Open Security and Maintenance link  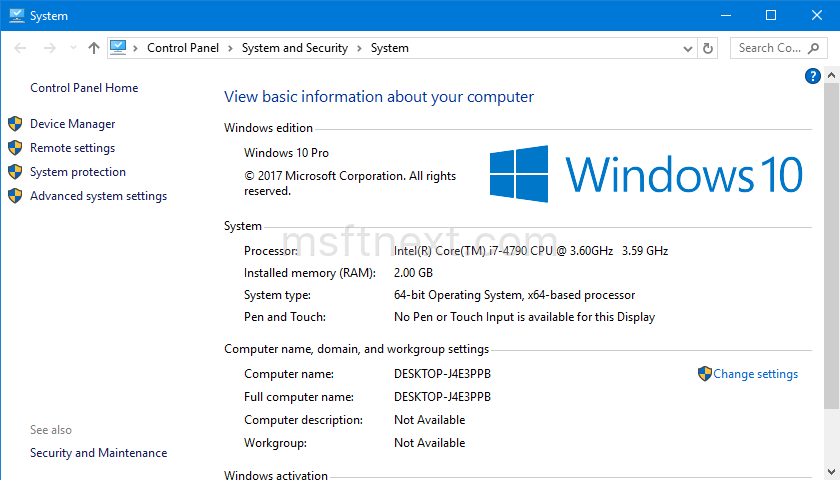(99, 453)
